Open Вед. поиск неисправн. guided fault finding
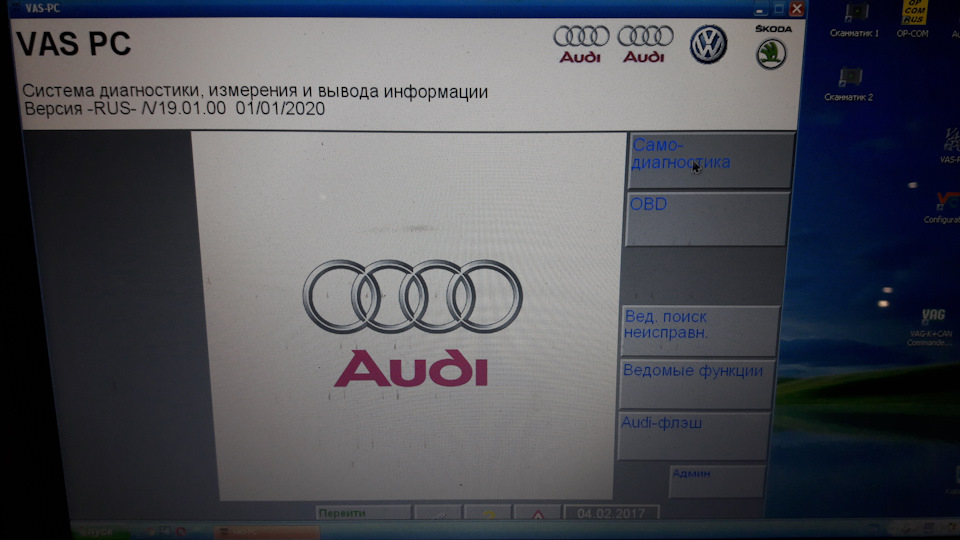Screen dimensions: 960x540 pos(700,331)
